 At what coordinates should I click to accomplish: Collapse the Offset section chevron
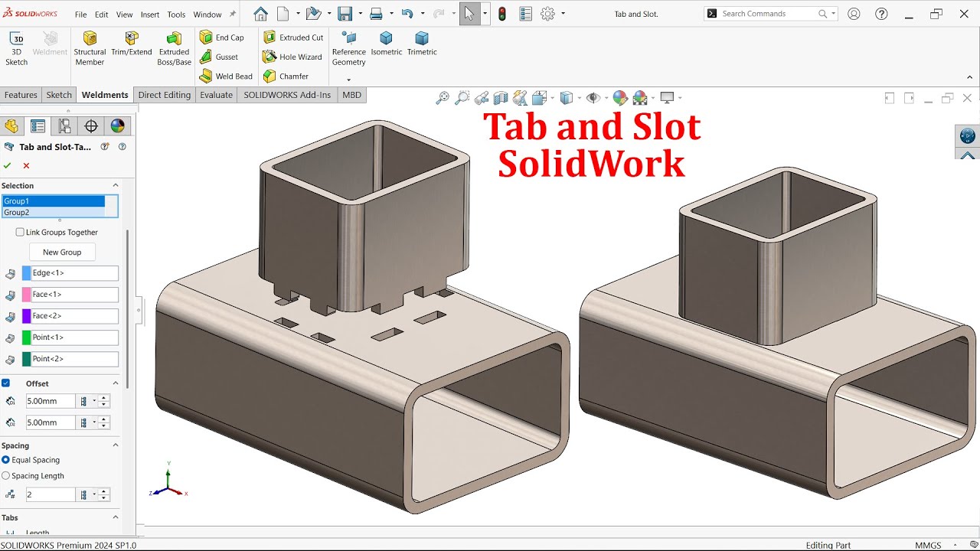pyautogui.click(x=116, y=383)
